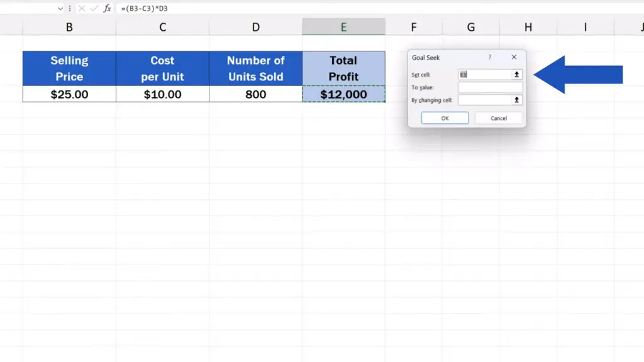Collapse dialog using Set cell range picker
644x362 pixels.
click(x=517, y=74)
